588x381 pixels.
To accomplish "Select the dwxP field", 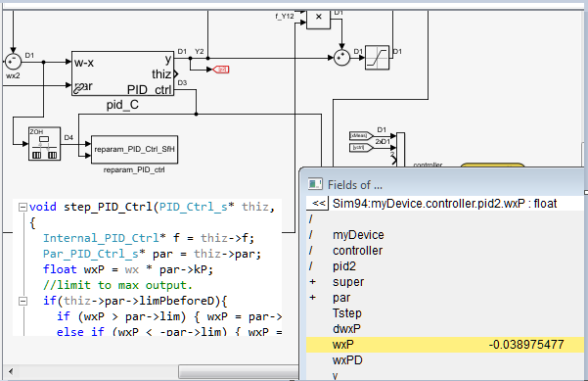I will point(346,329).
